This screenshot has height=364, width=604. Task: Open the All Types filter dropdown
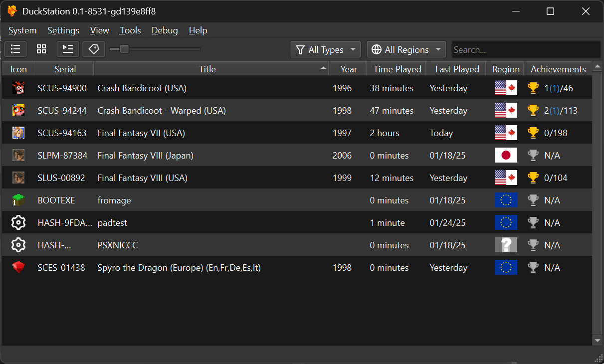(x=326, y=49)
